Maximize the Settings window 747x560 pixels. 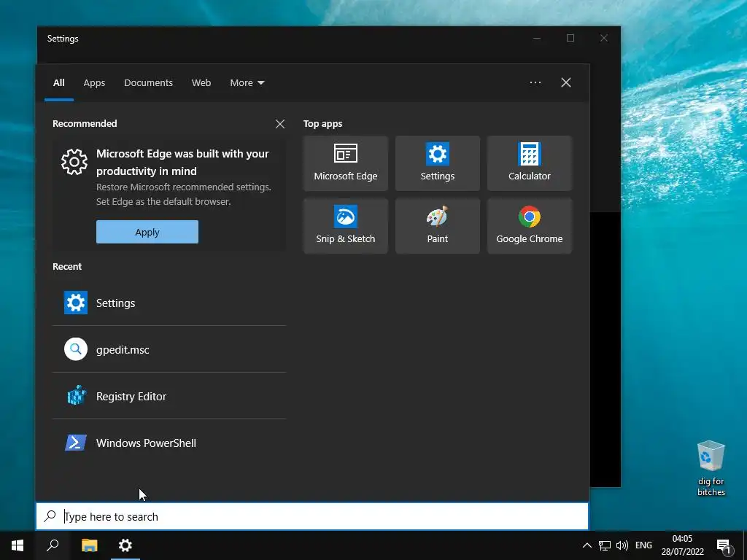[570, 38]
